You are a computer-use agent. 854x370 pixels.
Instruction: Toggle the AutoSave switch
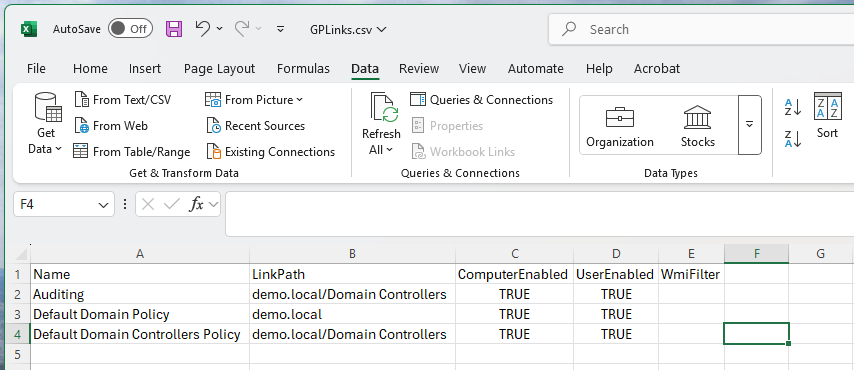[x=130, y=29]
